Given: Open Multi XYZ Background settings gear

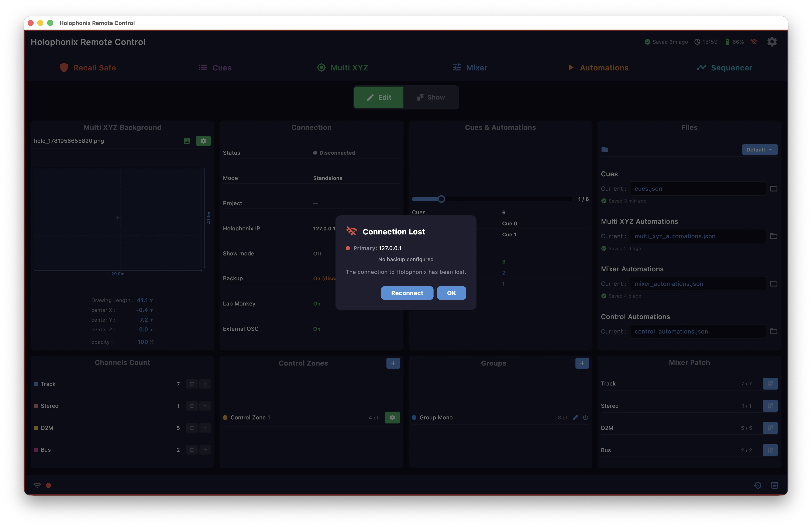Looking at the screenshot, I should [x=203, y=141].
